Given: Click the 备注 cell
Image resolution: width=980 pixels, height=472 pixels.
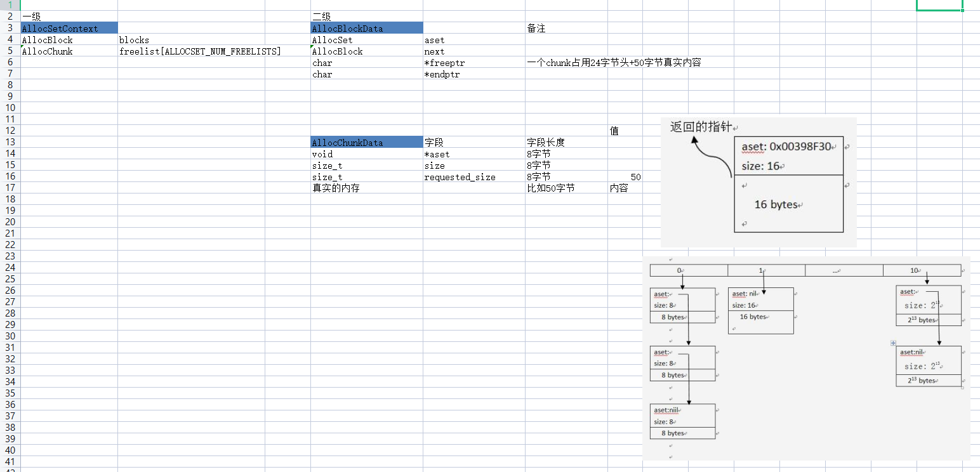Looking at the screenshot, I should 566,29.
